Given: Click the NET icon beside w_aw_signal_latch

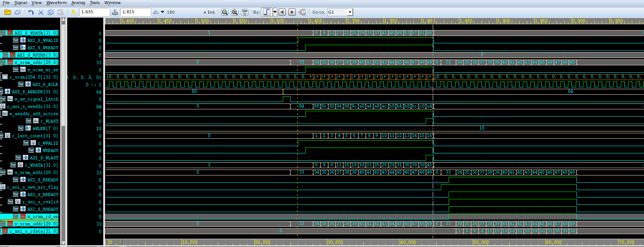Looking at the screenshot, I should [x=10, y=99].
